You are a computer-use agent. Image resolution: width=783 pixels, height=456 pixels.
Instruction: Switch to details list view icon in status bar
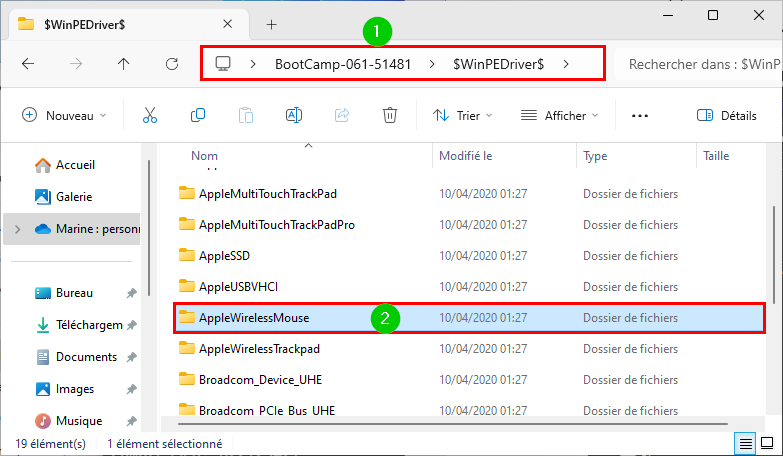coord(746,443)
